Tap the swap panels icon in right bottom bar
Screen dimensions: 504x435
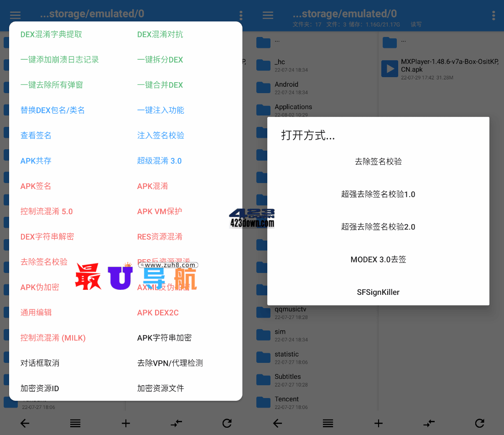point(429,423)
